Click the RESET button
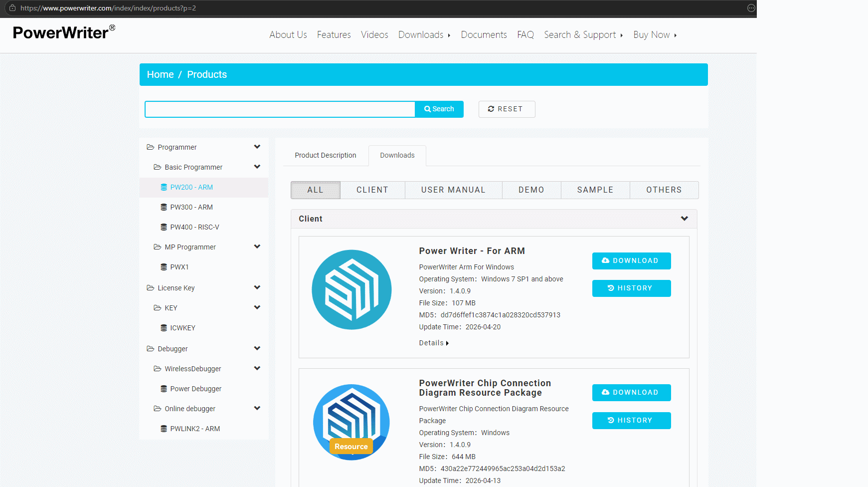The width and height of the screenshot is (868, 487). (x=507, y=109)
